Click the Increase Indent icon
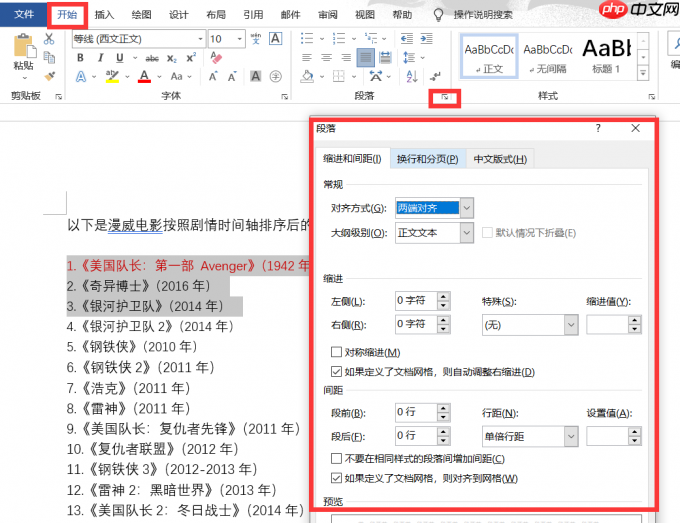The image size is (680, 523). pos(426,39)
